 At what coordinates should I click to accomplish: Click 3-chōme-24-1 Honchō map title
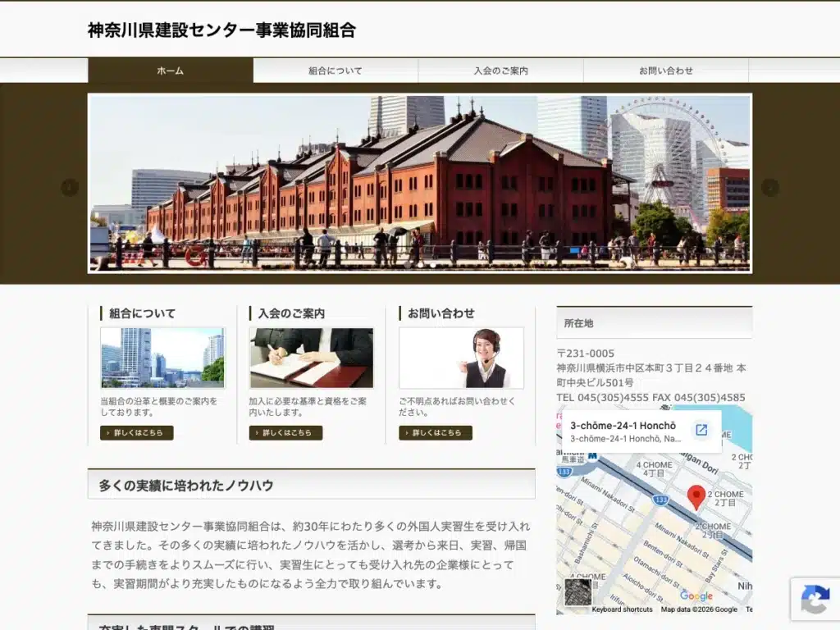[x=623, y=426]
